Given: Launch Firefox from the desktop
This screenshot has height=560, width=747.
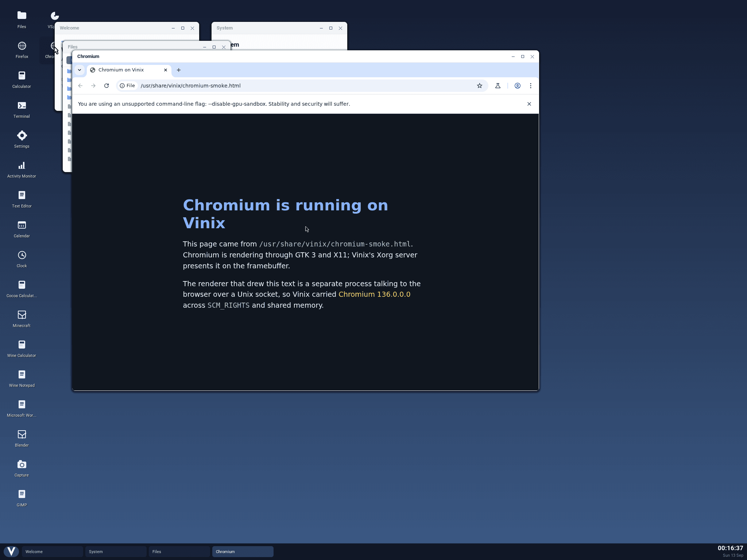Looking at the screenshot, I should [x=22, y=49].
